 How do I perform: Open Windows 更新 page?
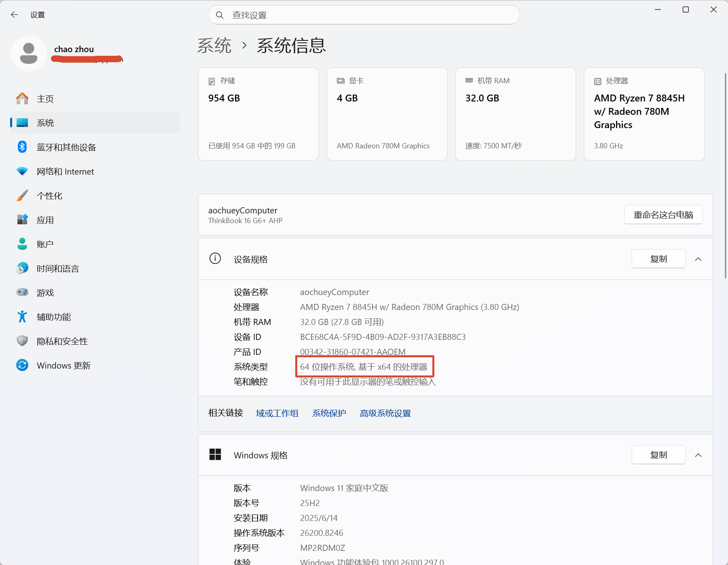pos(95,365)
